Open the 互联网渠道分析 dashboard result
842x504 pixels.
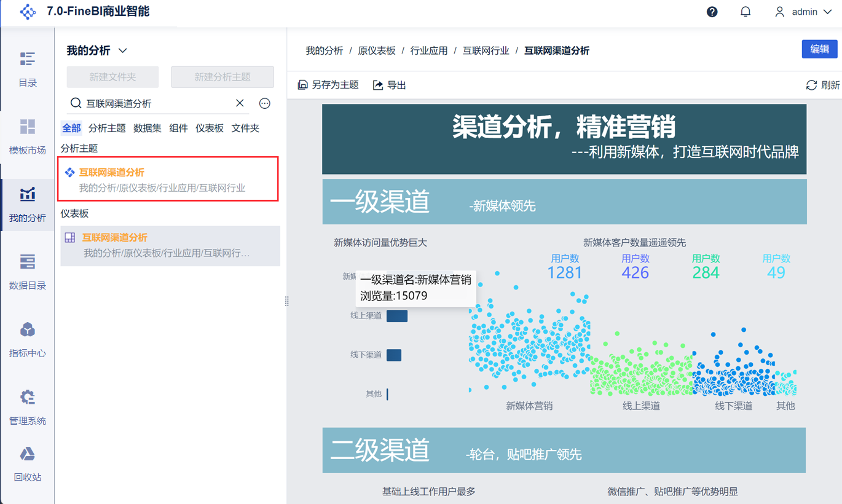[170, 246]
